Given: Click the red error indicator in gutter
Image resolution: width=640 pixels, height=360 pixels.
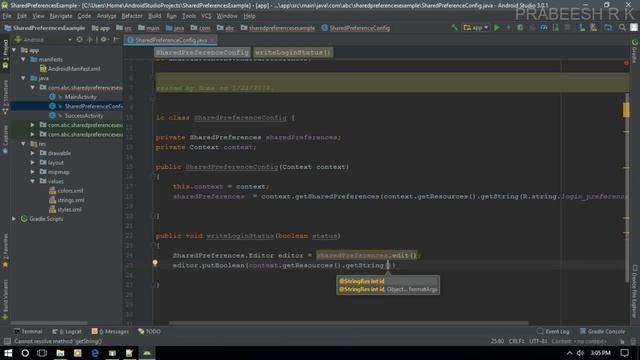Looking at the screenshot, I should point(626,63).
